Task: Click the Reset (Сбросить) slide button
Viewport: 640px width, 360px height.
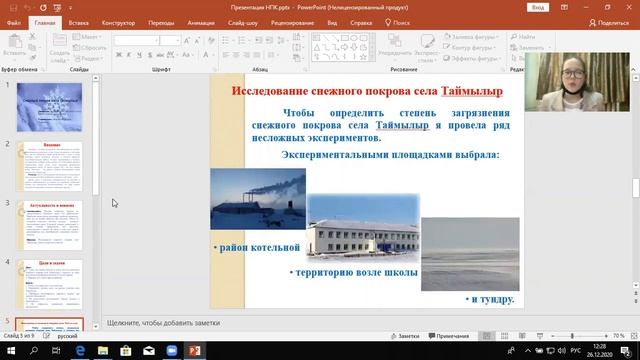Action: (89, 48)
